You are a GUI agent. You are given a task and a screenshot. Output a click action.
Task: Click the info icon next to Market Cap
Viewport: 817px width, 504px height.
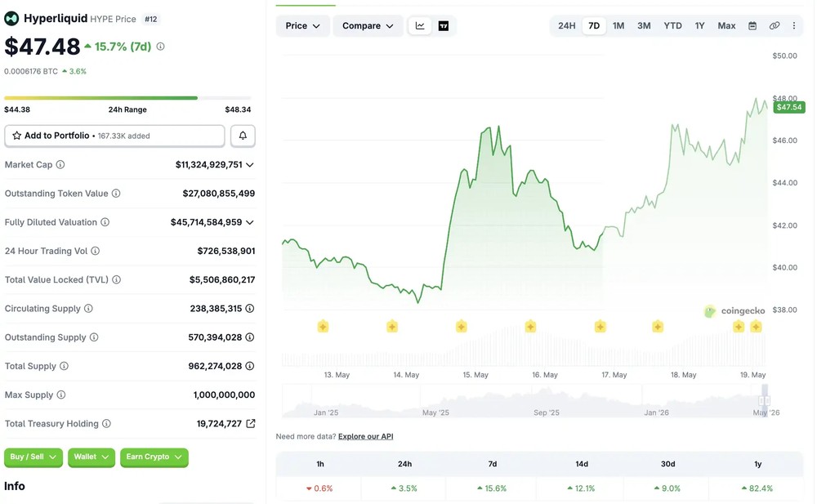[x=60, y=165]
